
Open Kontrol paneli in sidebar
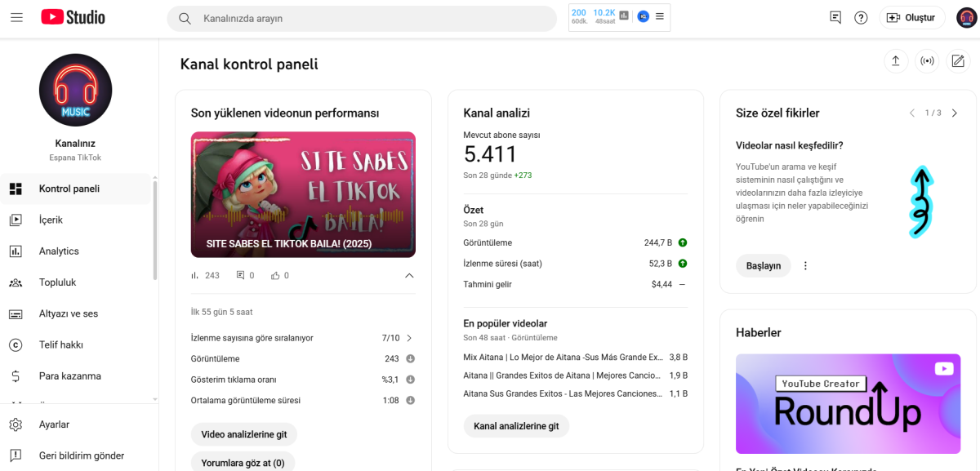point(76,189)
